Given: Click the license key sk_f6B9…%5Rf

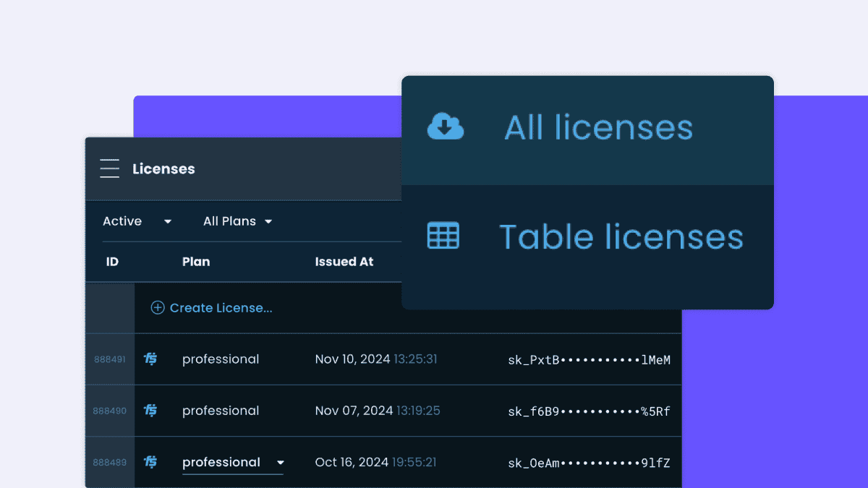Looking at the screenshot, I should (590, 411).
